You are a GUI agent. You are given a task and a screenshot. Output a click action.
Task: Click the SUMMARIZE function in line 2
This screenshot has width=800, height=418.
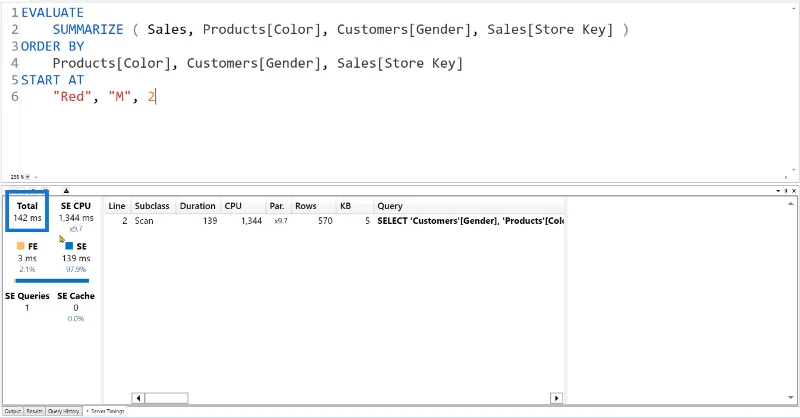(x=88, y=30)
